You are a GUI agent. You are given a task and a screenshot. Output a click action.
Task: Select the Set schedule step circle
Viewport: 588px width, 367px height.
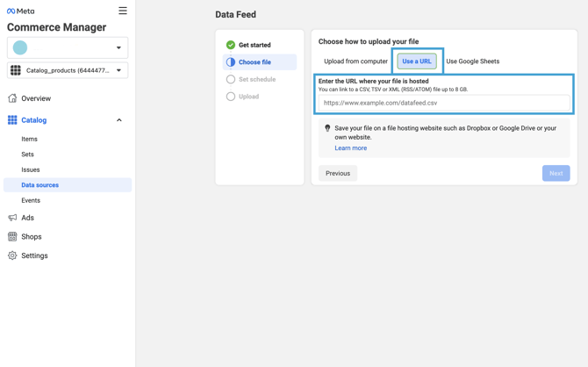pyautogui.click(x=231, y=79)
